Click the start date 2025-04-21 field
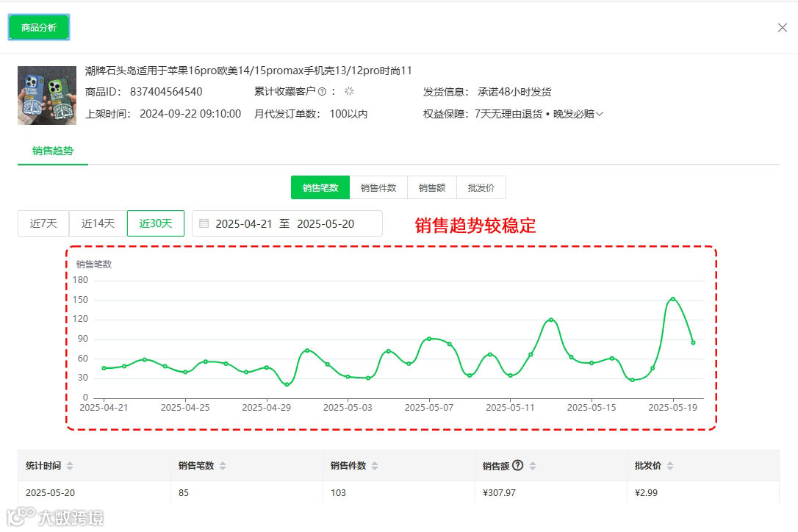The width and height of the screenshot is (798, 532). coord(244,224)
